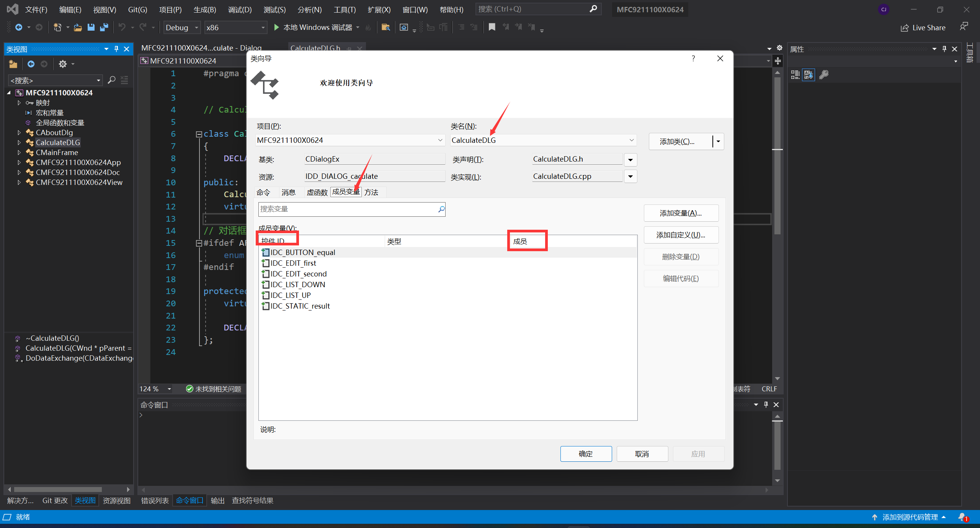Toggle pin on the command window panel

click(x=766, y=405)
